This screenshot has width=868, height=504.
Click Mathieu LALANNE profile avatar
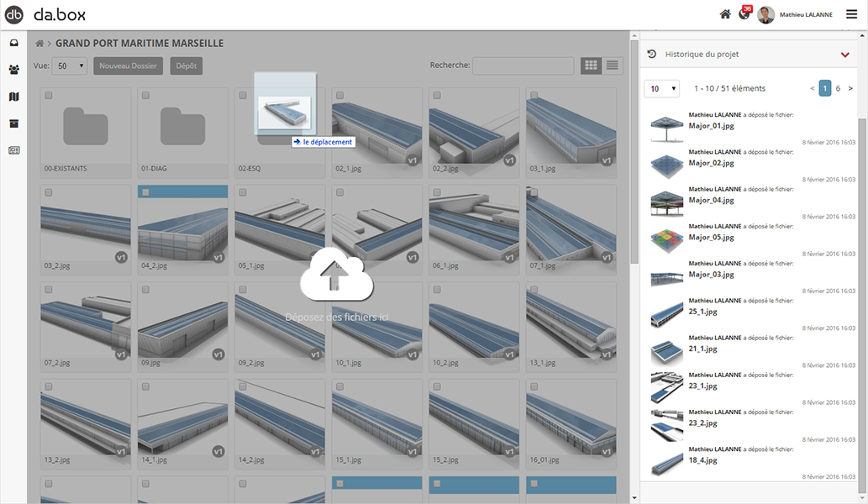765,15
